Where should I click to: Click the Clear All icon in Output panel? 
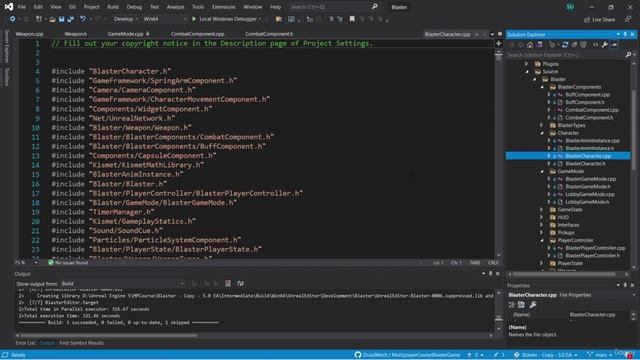(228, 283)
